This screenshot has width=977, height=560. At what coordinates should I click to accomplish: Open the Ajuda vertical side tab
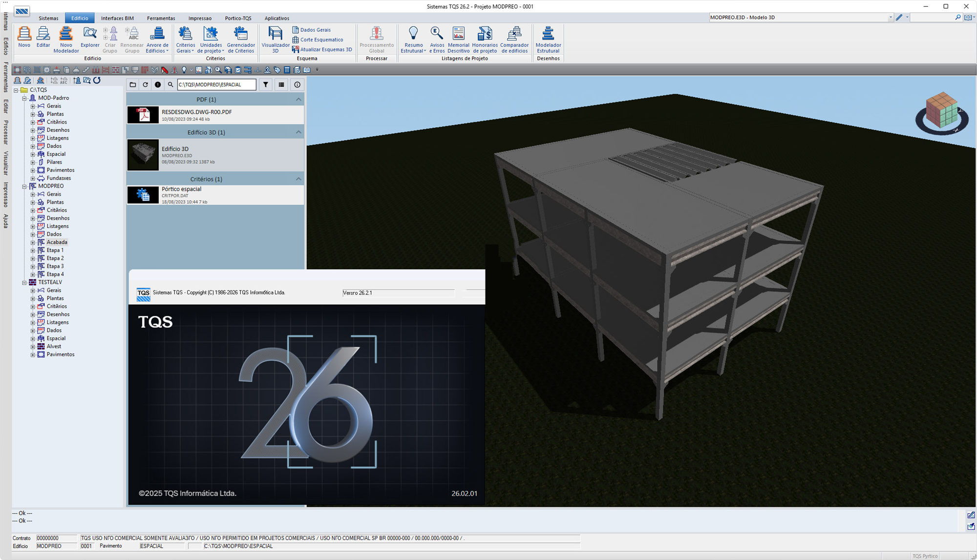[x=6, y=221]
